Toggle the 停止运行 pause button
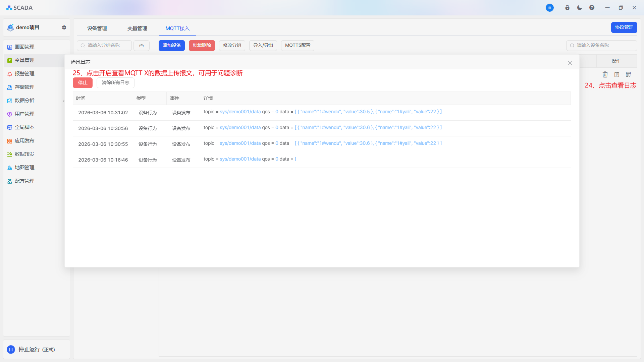Screen dimensions: 644x362 tap(11, 350)
